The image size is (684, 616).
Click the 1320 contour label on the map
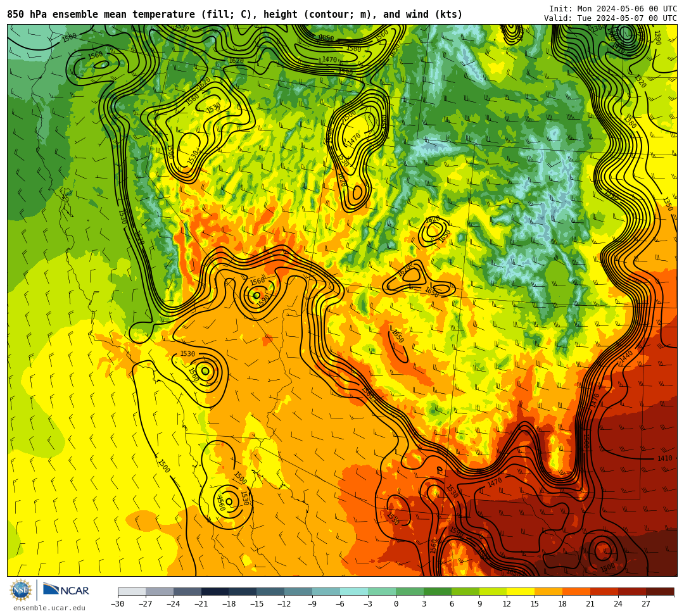(640, 82)
